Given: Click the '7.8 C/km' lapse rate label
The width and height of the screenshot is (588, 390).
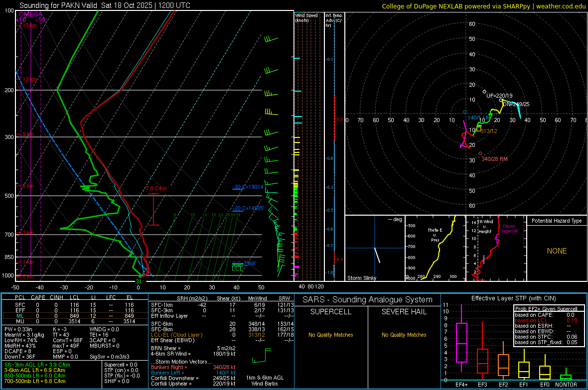Looking at the screenshot, I should point(156,188).
